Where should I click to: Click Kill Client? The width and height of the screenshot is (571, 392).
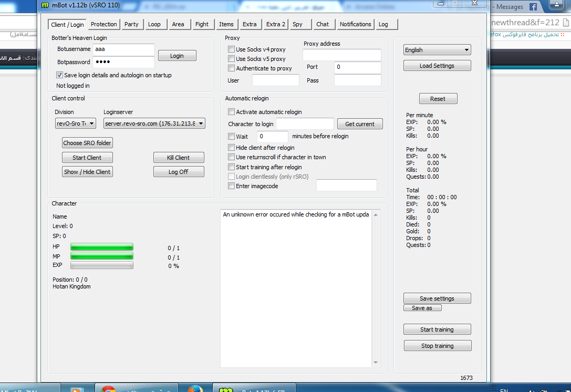[179, 158]
